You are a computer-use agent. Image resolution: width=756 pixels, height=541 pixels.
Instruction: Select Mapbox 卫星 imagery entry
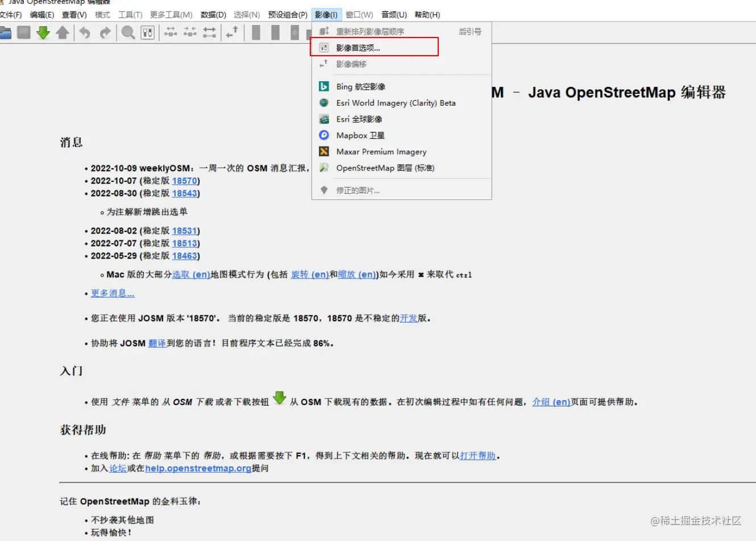[401, 135]
